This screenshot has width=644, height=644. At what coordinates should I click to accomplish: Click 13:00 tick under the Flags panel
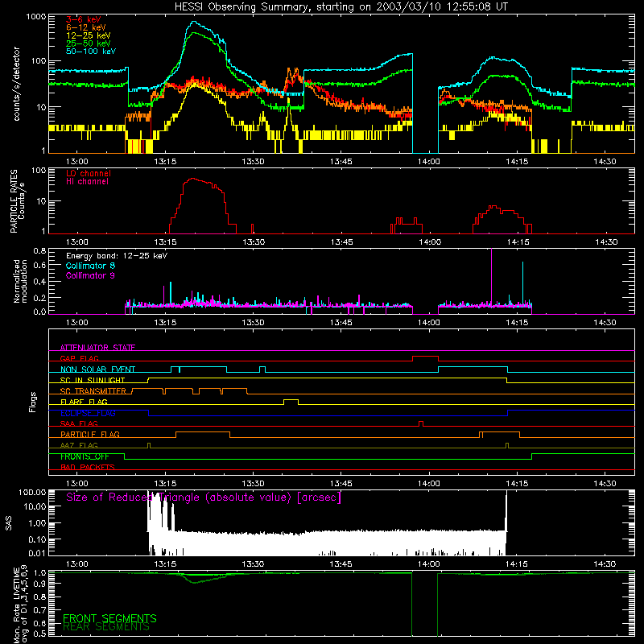pyautogui.click(x=76, y=484)
